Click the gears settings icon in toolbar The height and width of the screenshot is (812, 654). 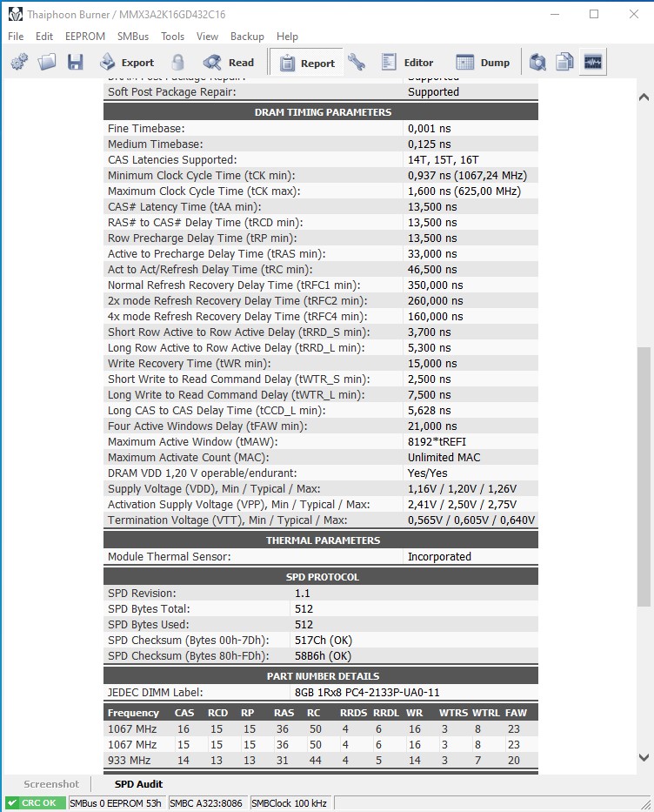click(20, 63)
